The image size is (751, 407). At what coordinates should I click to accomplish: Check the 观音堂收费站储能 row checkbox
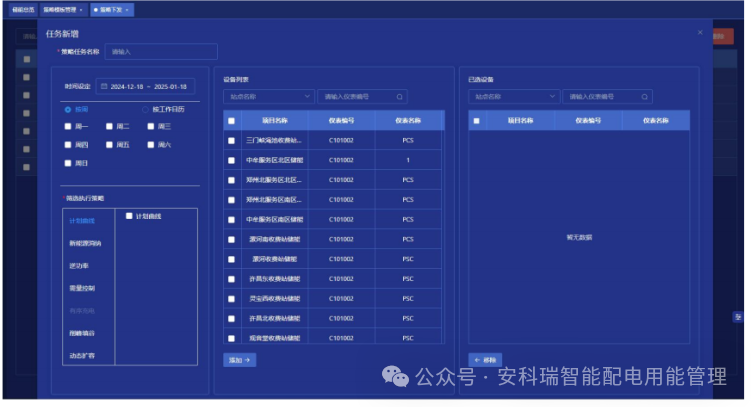[x=231, y=339]
